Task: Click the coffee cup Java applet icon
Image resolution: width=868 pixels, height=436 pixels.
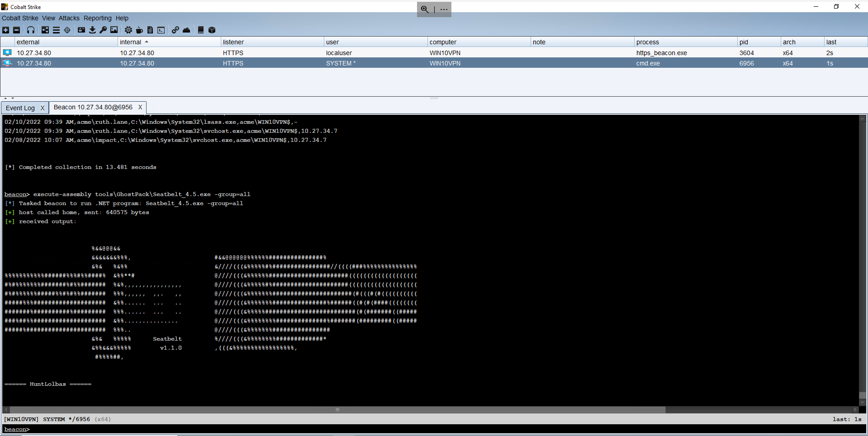Action: point(139,30)
